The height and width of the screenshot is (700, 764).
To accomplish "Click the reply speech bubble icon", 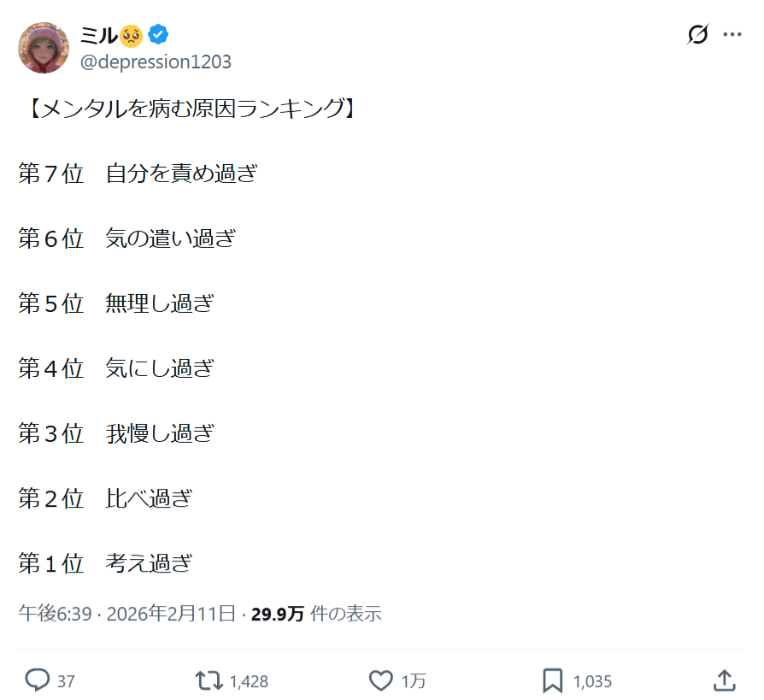I will [37, 680].
